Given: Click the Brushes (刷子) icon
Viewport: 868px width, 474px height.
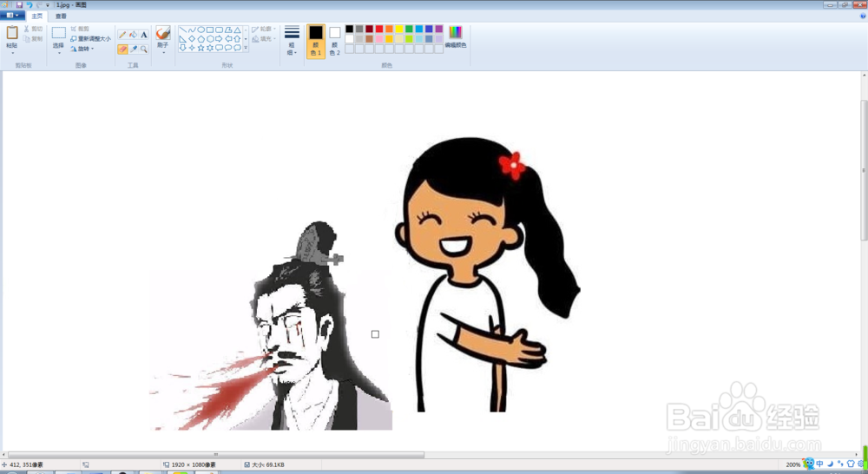Looking at the screenshot, I should pos(163,33).
